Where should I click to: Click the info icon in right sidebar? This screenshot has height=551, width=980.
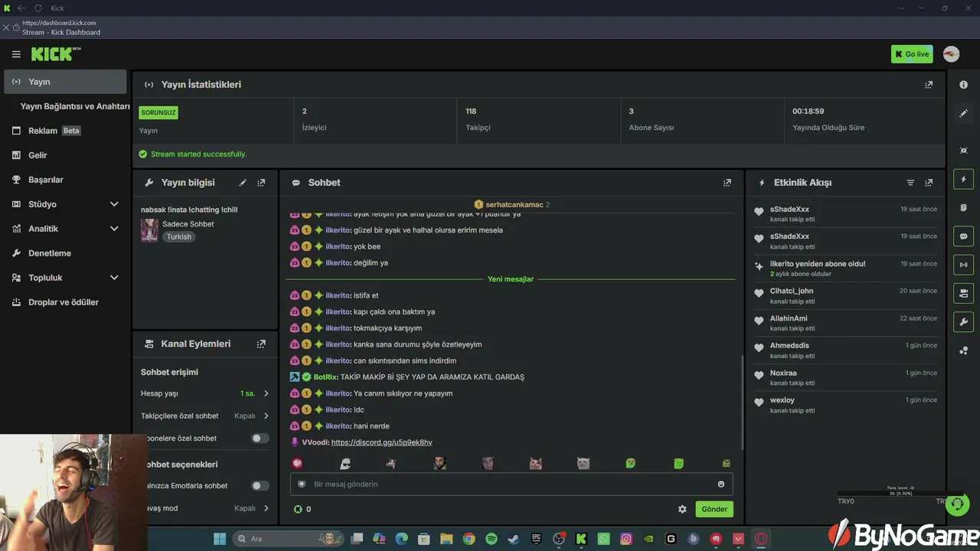click(x=964, y=85)
